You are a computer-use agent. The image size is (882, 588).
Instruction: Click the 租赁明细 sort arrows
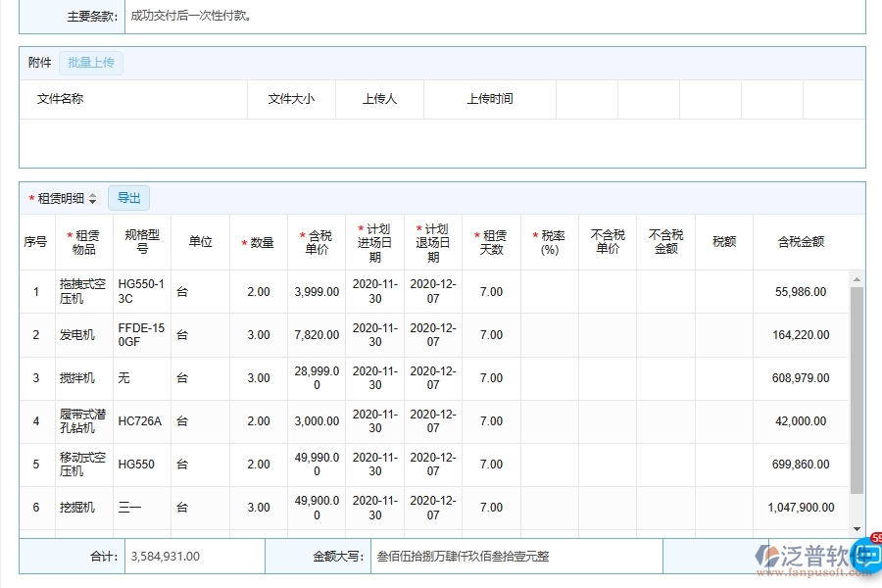94,197
